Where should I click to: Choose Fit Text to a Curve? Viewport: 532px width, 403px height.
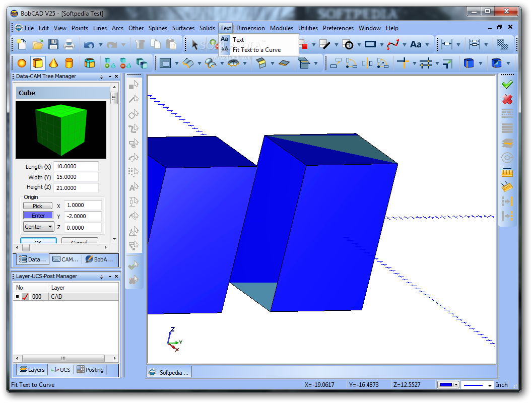click(256, 50)
